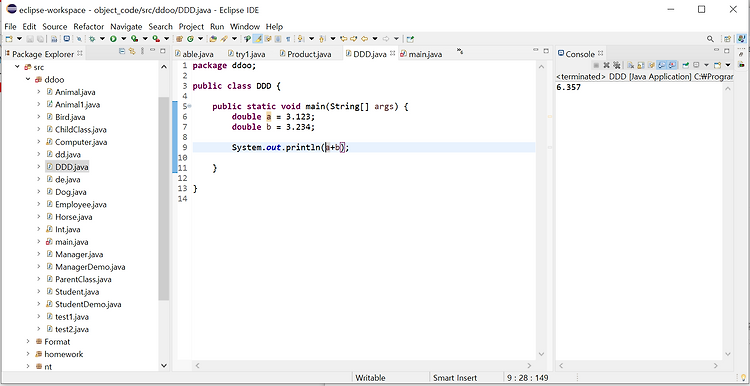
Task: Toggle Show Whitespace Characters
Action: 288,39
